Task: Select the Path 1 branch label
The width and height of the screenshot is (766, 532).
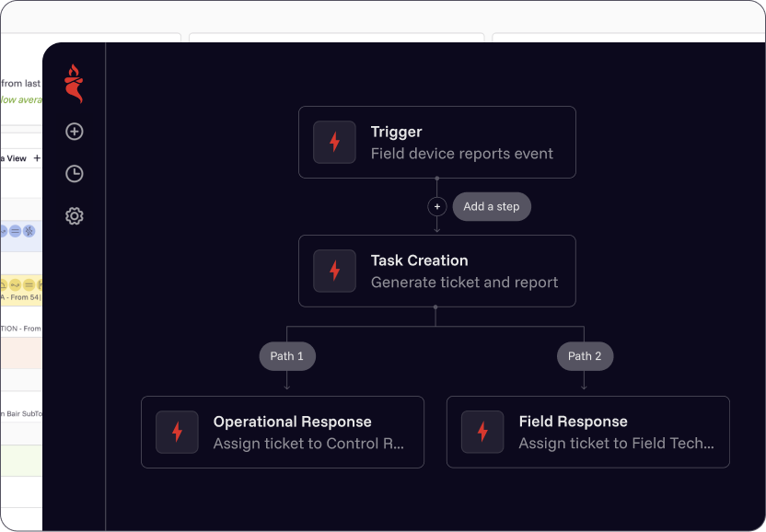Action: coord(287,356)
